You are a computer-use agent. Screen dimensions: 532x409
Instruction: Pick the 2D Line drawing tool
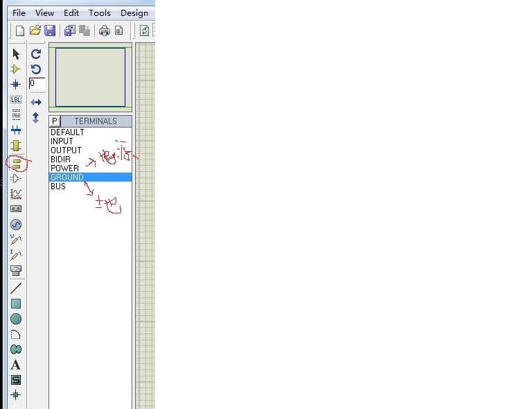tap(16, 288)
